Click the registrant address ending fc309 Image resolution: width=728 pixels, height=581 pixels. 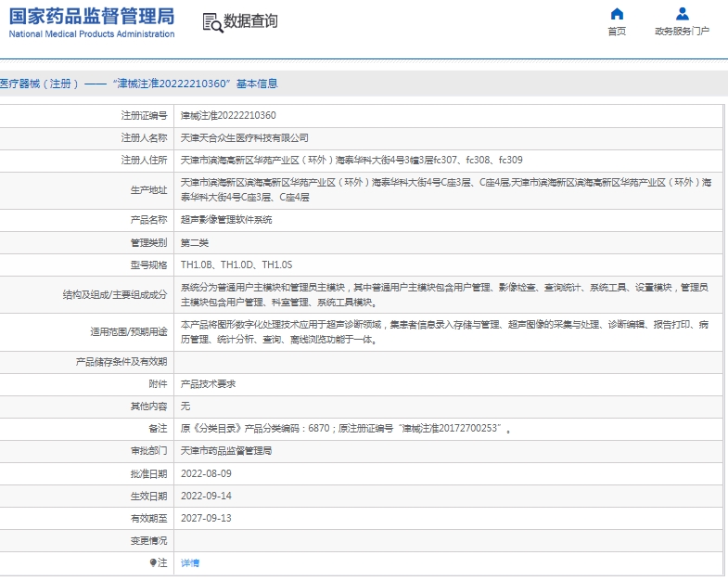(351, 160)
